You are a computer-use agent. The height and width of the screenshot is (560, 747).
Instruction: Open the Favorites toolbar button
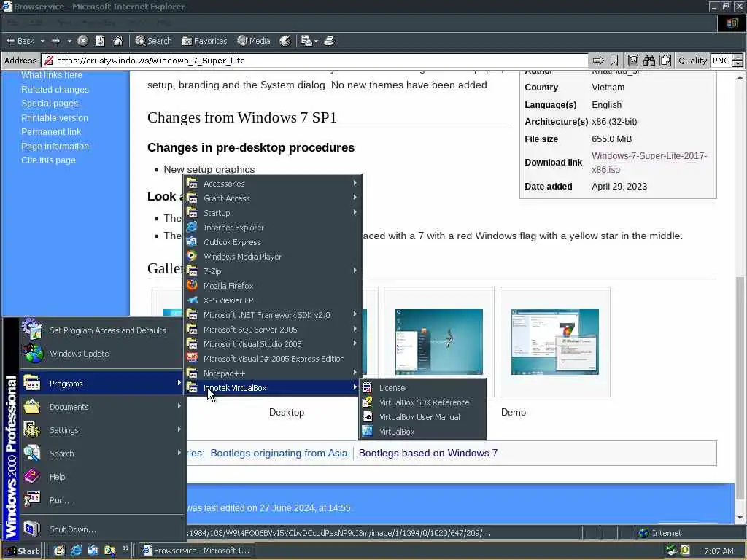pos(204,41)
